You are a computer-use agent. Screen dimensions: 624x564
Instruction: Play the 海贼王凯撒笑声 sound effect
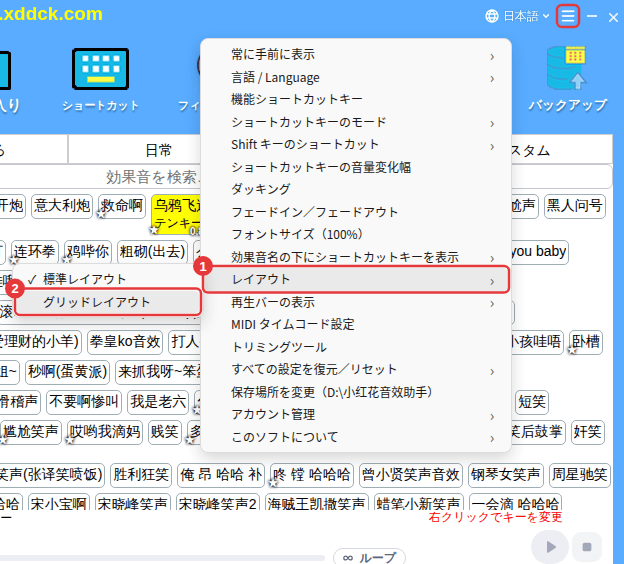(x=317, y=503)
